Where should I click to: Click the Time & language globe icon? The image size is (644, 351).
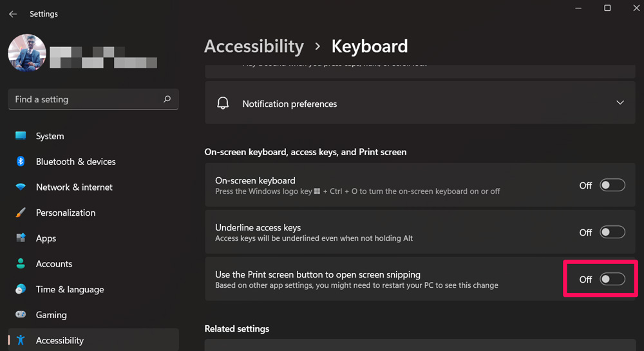[x=21, y=289]
